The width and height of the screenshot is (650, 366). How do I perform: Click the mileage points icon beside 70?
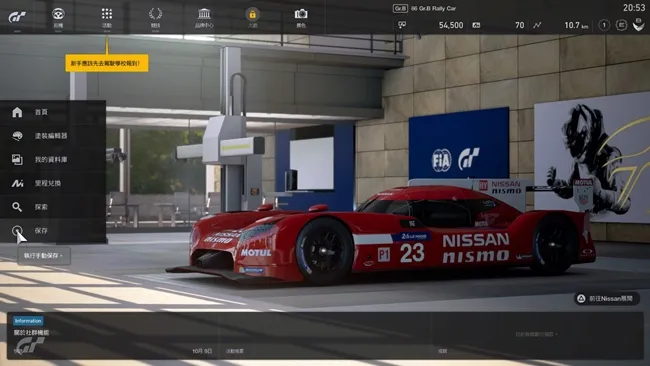click(x=476, y=25)
